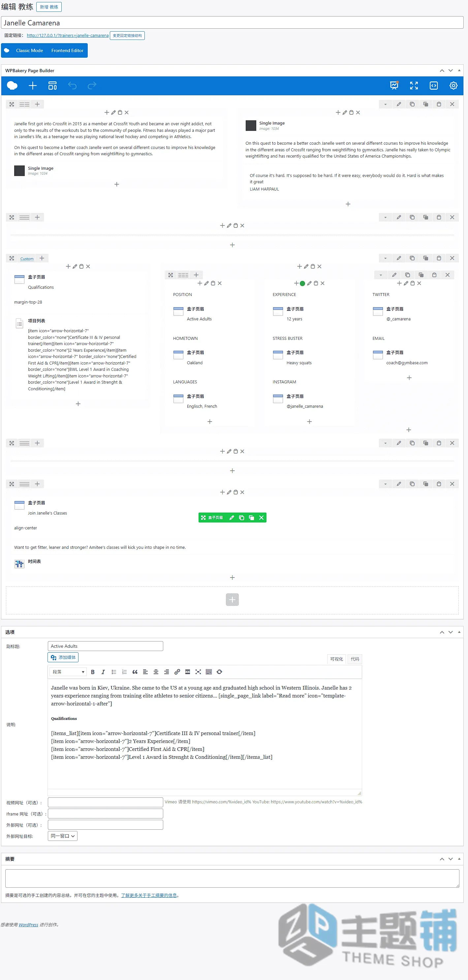
Task: Apply blockquote formatting
Action: pos(135,672)
